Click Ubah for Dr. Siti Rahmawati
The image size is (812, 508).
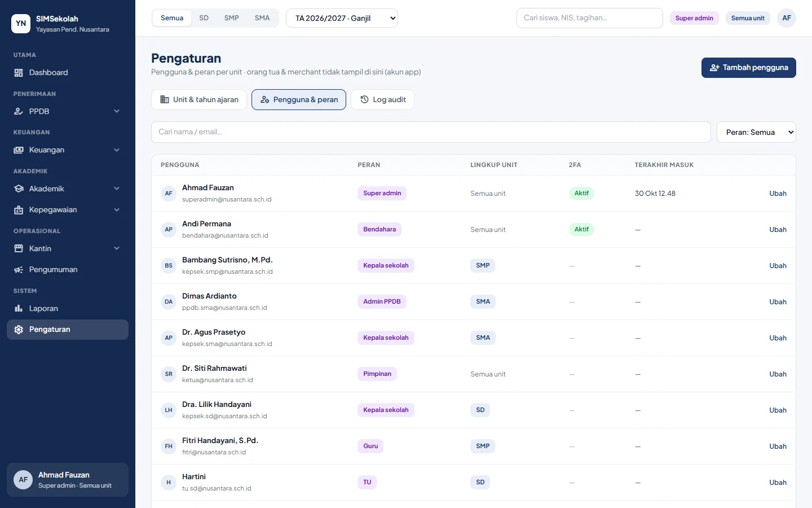(778, 374)
